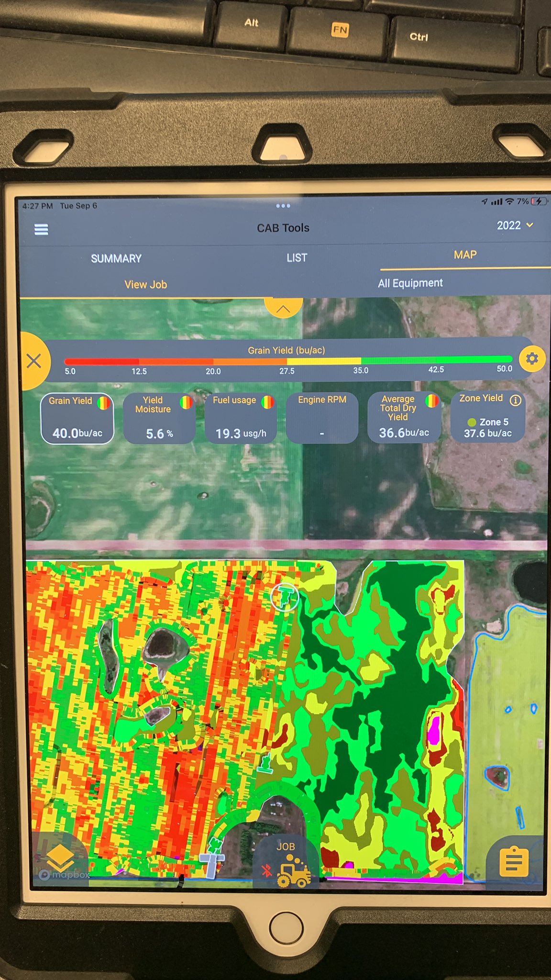
Task: Click the Zone 5 green dot
Action: [x=472, y=423]
